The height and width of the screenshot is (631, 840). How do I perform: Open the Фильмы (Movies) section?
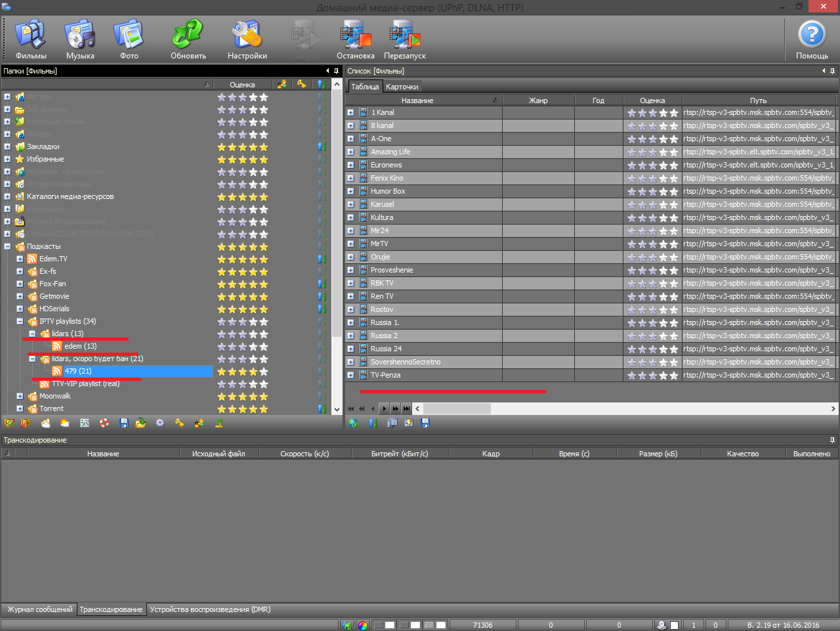[31, 39]
